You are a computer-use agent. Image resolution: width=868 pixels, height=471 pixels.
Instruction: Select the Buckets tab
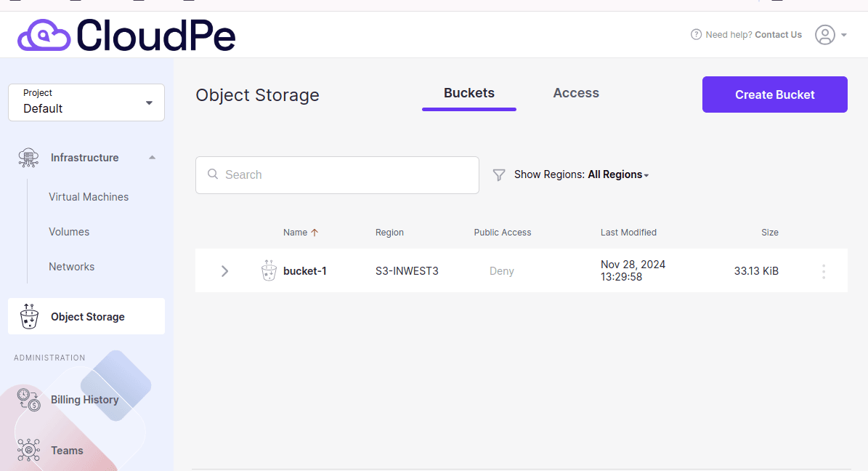[469, 93]
